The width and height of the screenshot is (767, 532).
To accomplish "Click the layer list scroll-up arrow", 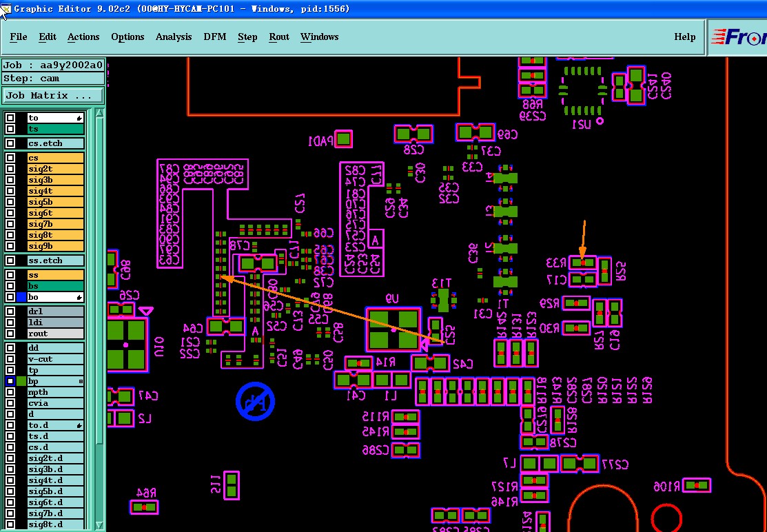I will tap(99, 114).
